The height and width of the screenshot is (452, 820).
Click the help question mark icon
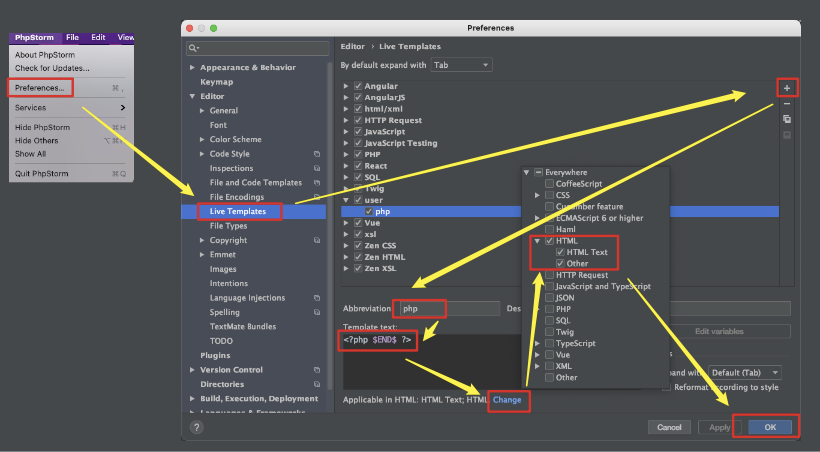pyautogui.click(x=196, y=427)
